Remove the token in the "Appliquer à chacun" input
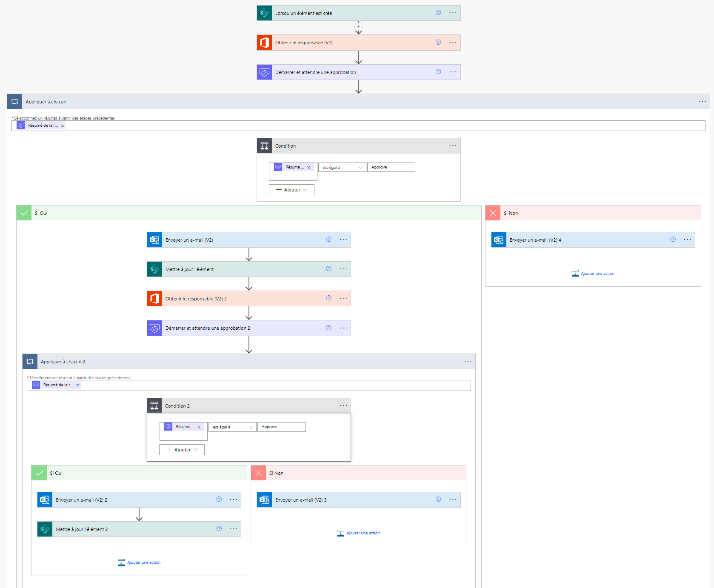 (63, 126)
